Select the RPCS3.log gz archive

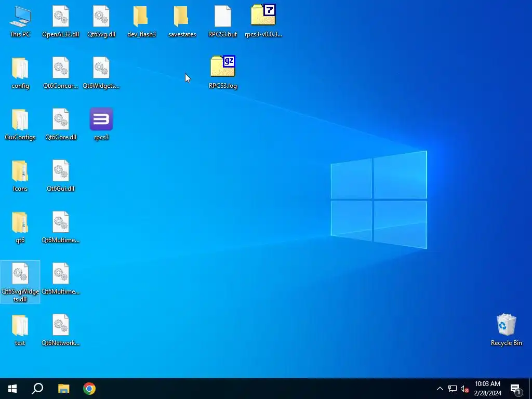click(x=222, y=73)
